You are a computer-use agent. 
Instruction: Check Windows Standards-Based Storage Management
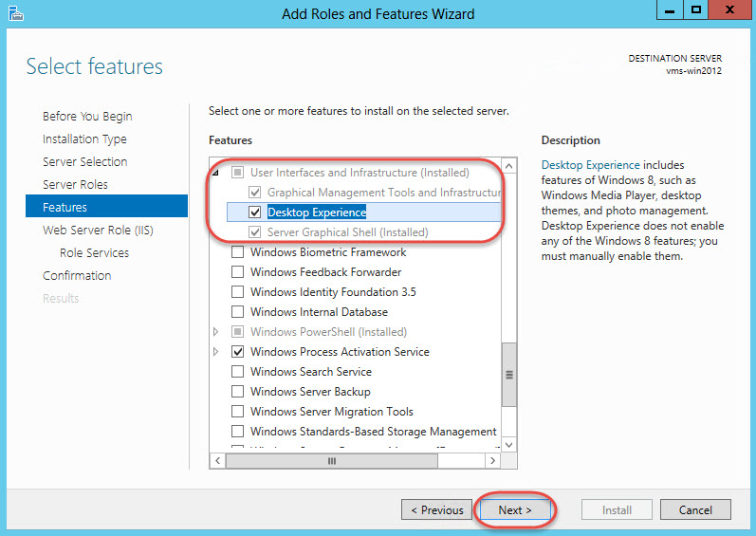point(238,432)
